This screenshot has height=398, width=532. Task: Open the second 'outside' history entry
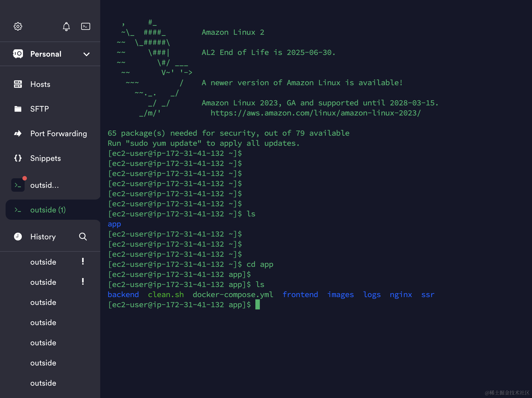(x=43, y=282)
